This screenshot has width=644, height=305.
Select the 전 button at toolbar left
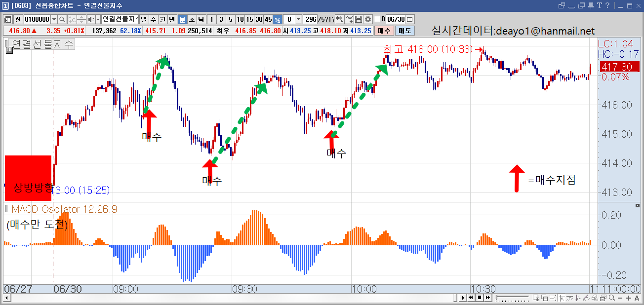point(18,19)
